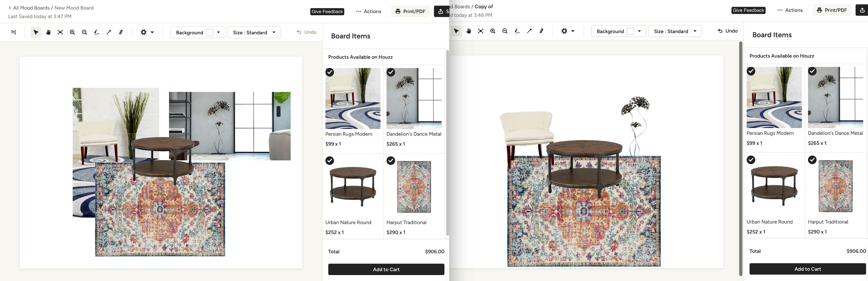Viewport: 868px width, 281px height.
Task: Click 'Dandelion's Dance Metal' title in Copy of panel
Action: pyautogui.click(x=835, y=133)
